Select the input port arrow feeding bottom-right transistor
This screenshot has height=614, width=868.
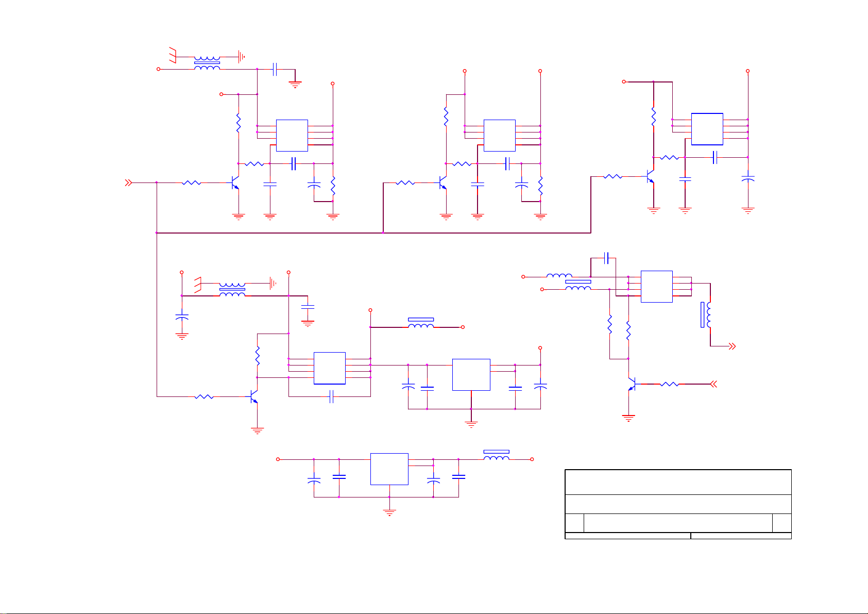point(713,384)
